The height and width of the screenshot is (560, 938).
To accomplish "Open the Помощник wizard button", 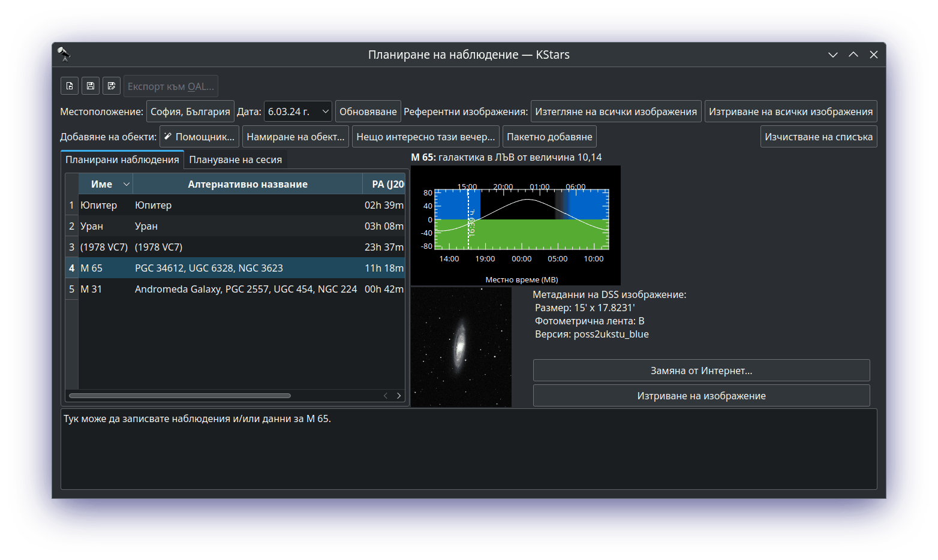I will (199, 137).
